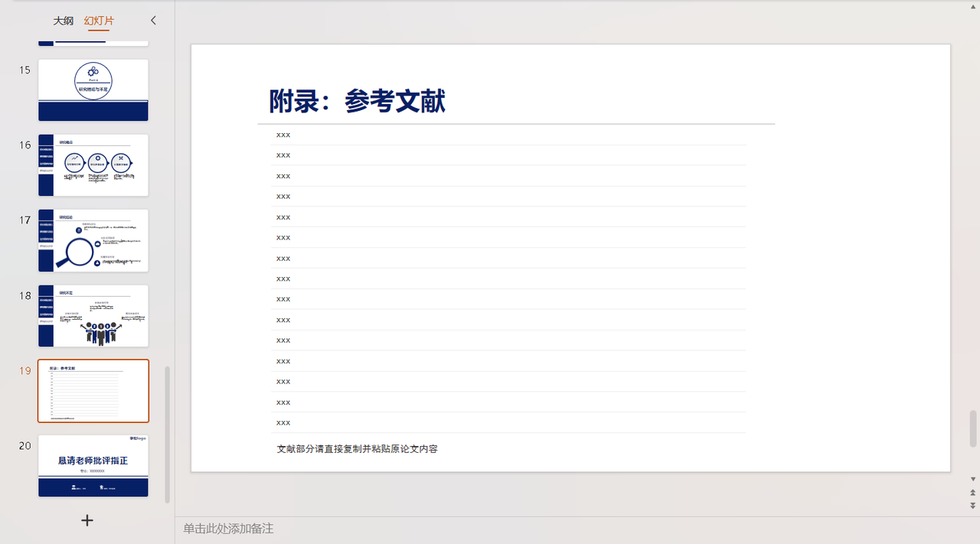The image size is (980, 544).
Task: Switch to the 大纲 outline tab
Action: (x=63, y=21)
